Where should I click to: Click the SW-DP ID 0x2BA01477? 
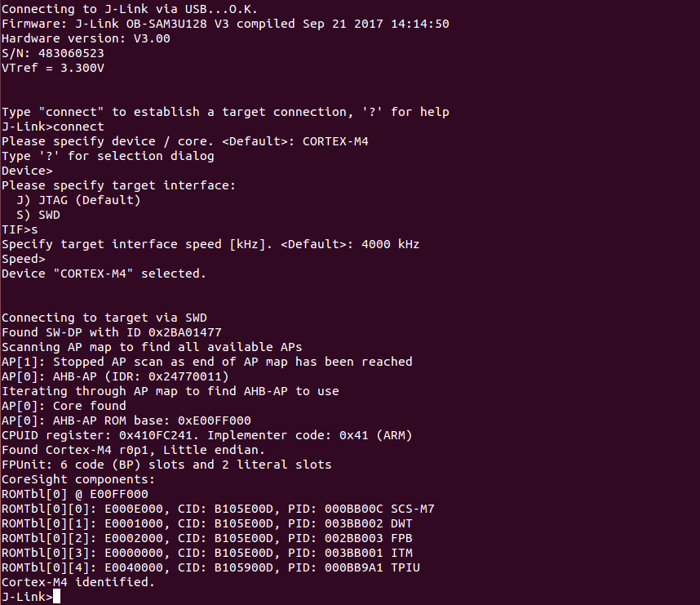pyautogui.click(x=185, y=332)
